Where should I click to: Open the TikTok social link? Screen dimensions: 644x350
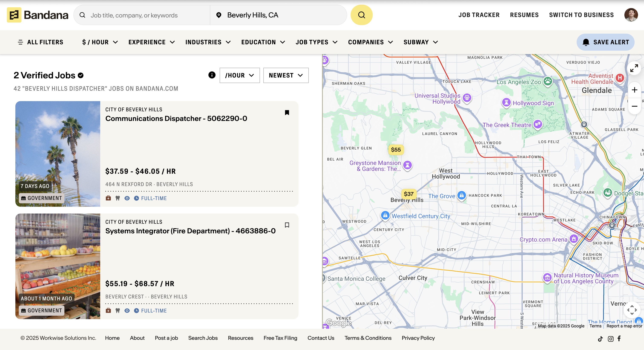pos(600,339)
